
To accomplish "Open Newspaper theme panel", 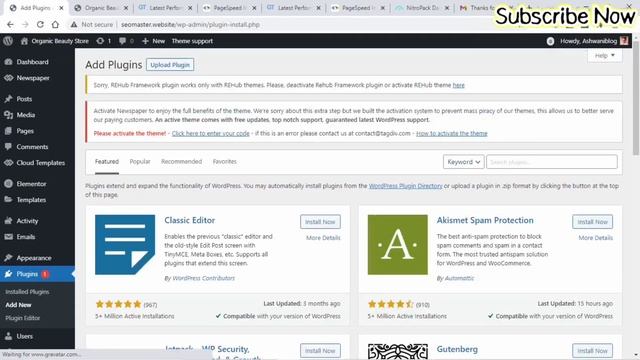I will pos(33,78).
